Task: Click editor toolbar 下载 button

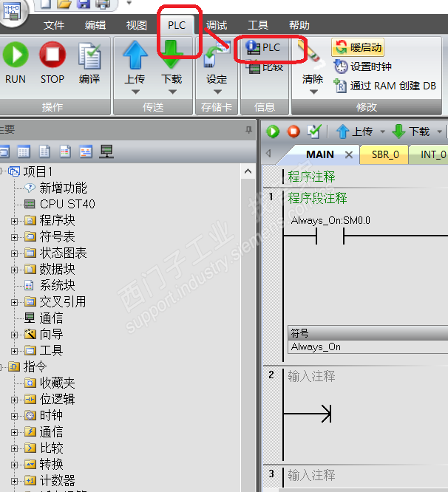Action: click(x=411, y=131)
